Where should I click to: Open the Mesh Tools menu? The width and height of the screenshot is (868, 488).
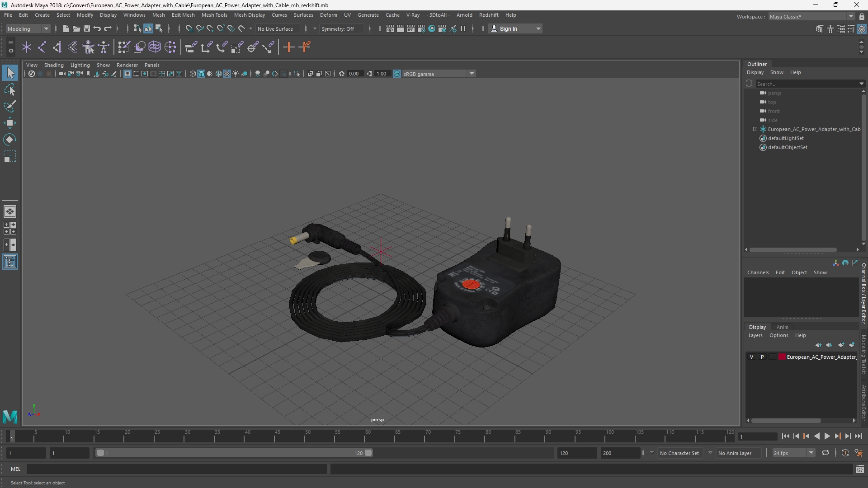point(214,15)
